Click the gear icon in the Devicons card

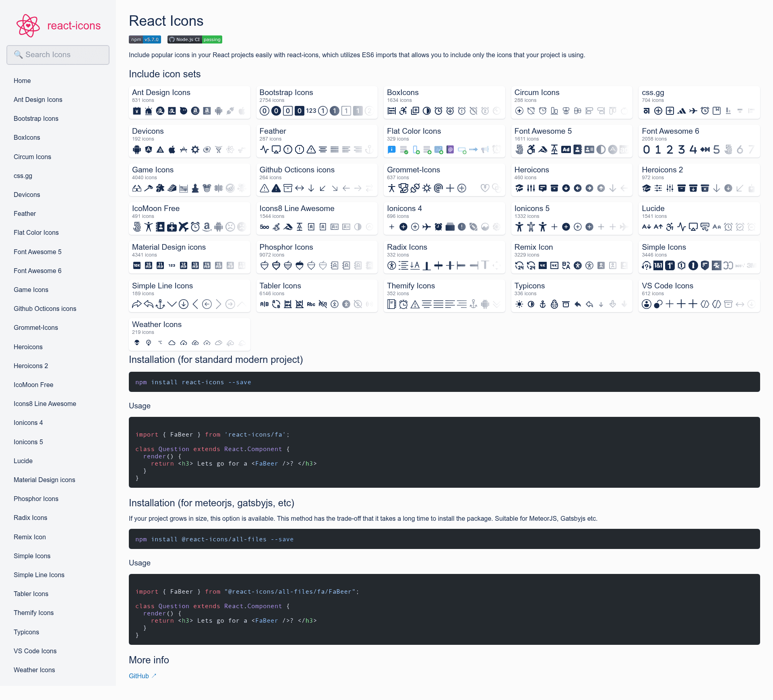coord(195,149)
